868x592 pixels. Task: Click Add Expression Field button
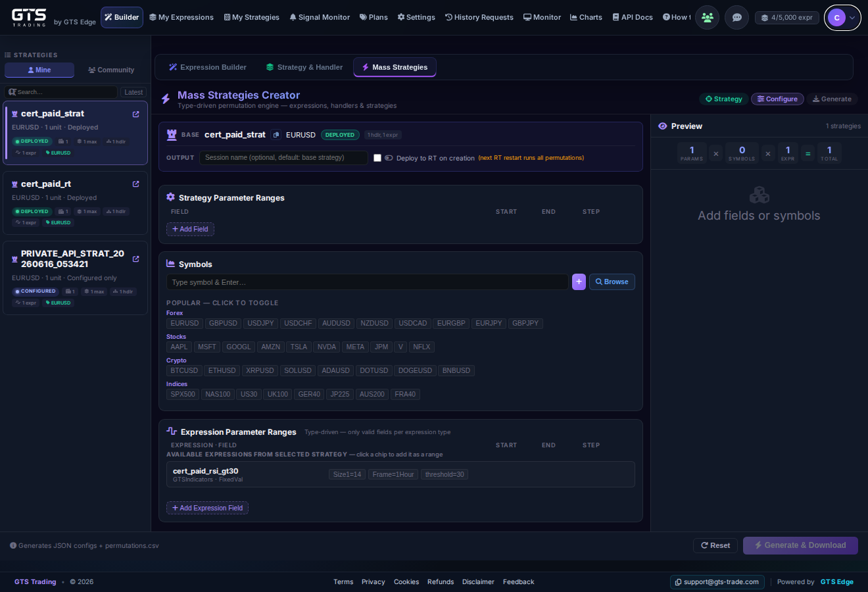(207, 508)
